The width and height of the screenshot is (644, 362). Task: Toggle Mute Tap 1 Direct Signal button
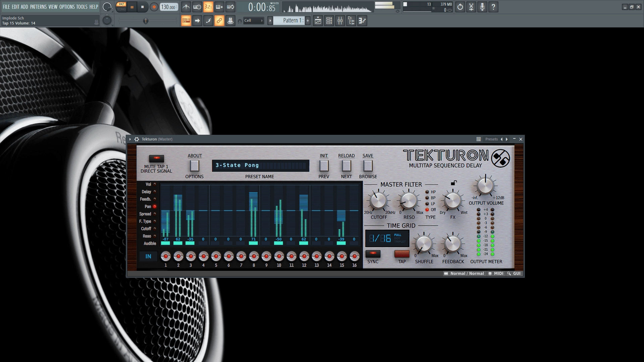pos(157,158)
